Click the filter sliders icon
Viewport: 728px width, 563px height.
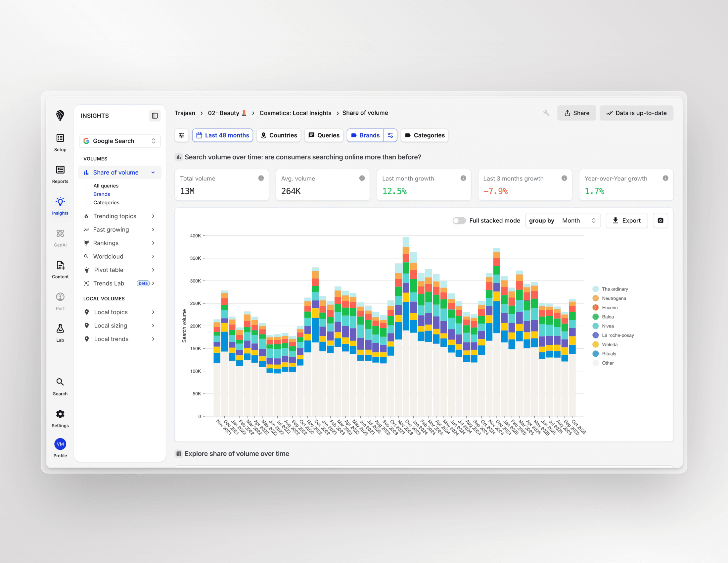click(182, 135)
